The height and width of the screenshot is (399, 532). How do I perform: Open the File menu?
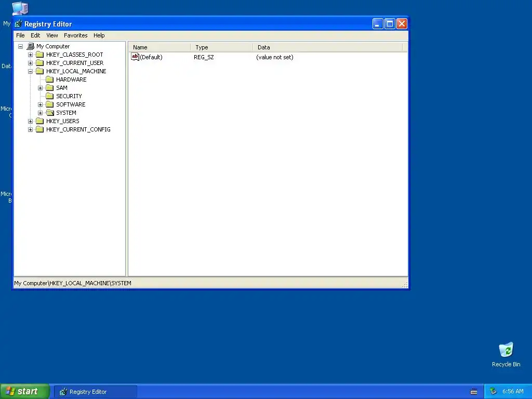20,35
